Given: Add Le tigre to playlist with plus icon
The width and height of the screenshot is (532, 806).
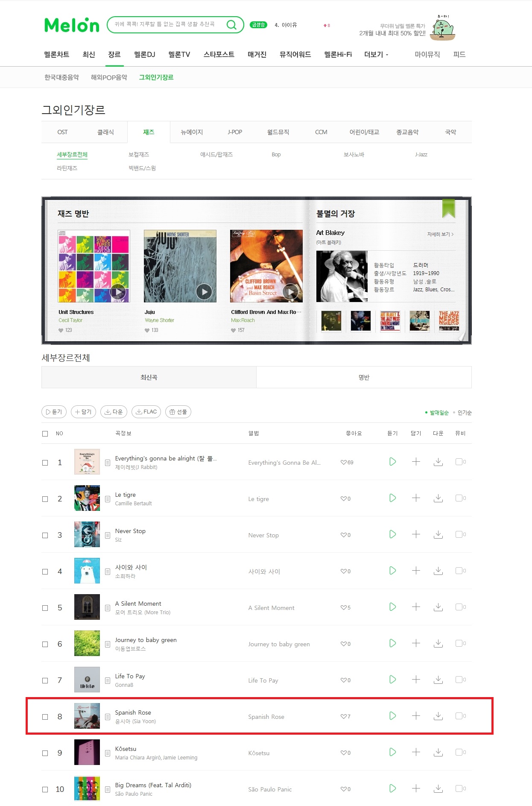Looking at the screenshot, I should 416,498.
